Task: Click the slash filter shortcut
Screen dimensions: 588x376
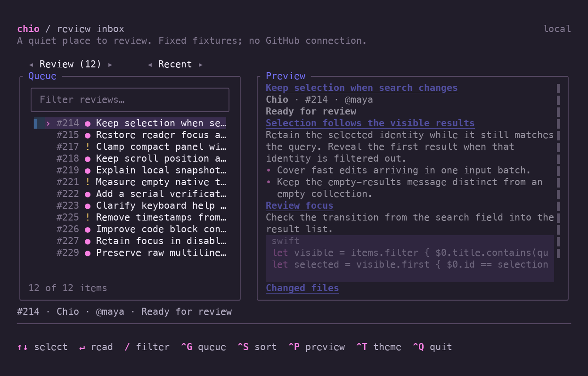Action: click(147, 347)
